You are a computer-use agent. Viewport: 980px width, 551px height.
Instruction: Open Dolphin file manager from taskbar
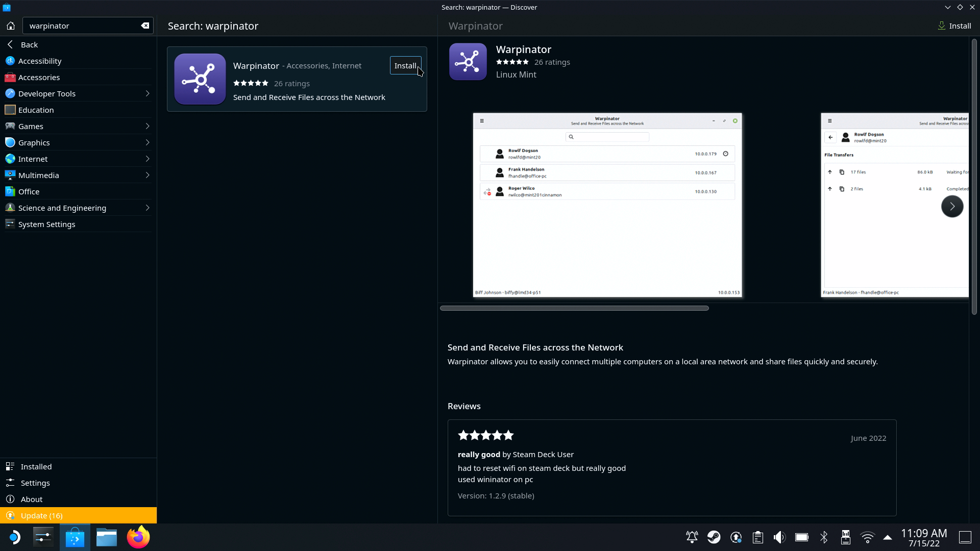[107, 537]
